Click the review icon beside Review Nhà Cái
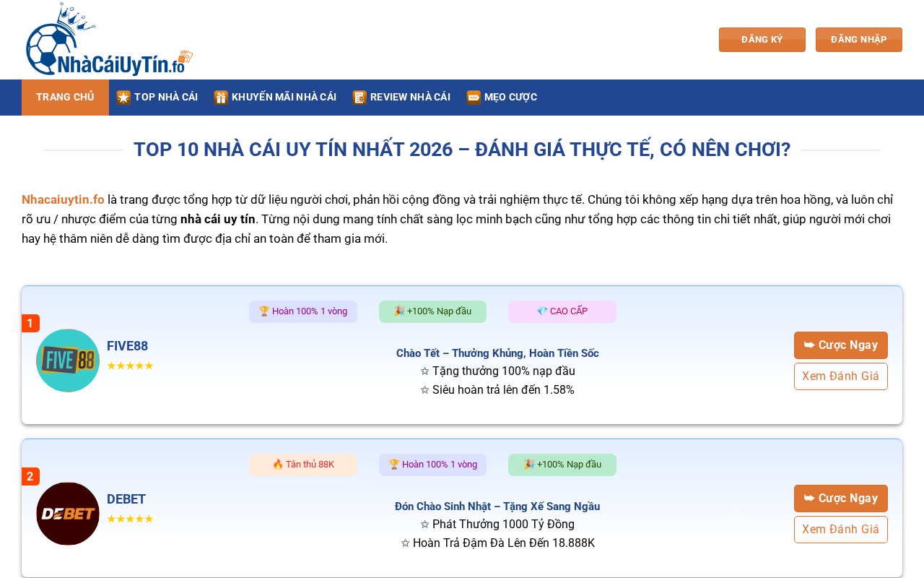This screenshot has width=924, height=578. click(359, 98)
